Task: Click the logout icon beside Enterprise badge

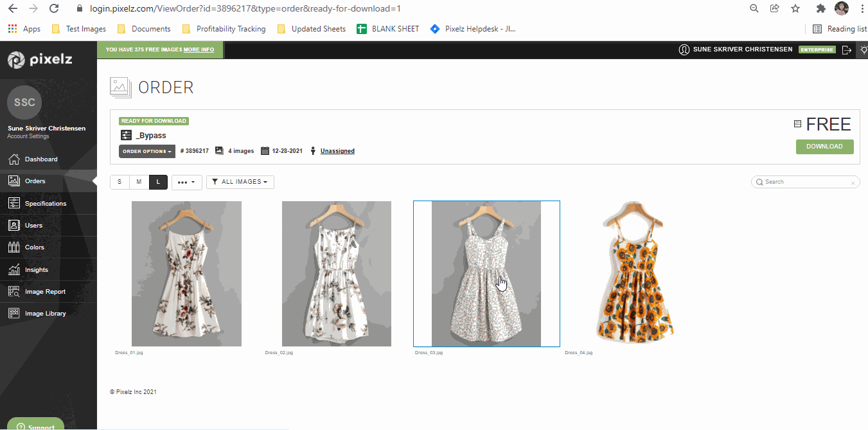Action: click(x=847, y=49)
